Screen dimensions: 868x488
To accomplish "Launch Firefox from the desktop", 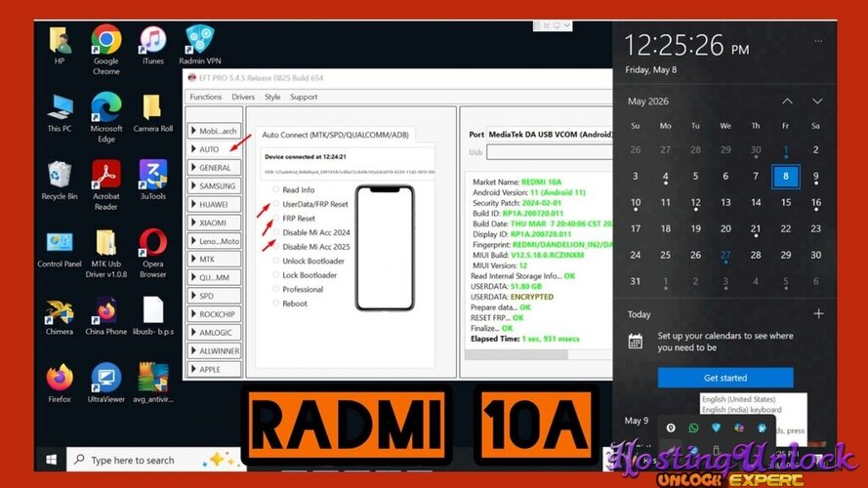I will (x=60, y=384).
